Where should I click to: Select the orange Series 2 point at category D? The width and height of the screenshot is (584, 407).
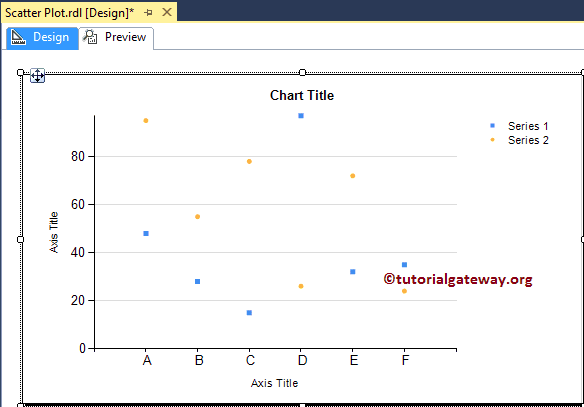click(x=301, y=286)
